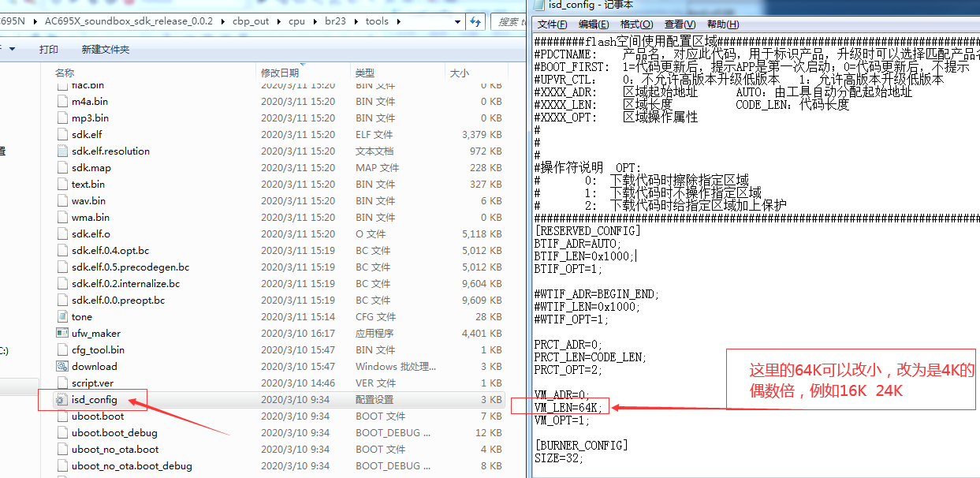Screen dimensions: 980x478
Task: Open the 查看(V) menu in Notepad
Action: [680, 24]
